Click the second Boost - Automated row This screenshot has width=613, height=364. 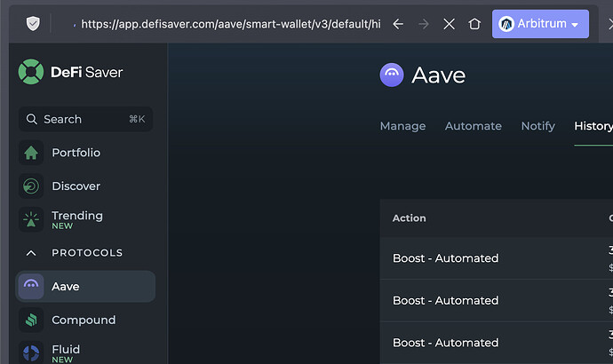pyautogui.click(x=497, y=300)
